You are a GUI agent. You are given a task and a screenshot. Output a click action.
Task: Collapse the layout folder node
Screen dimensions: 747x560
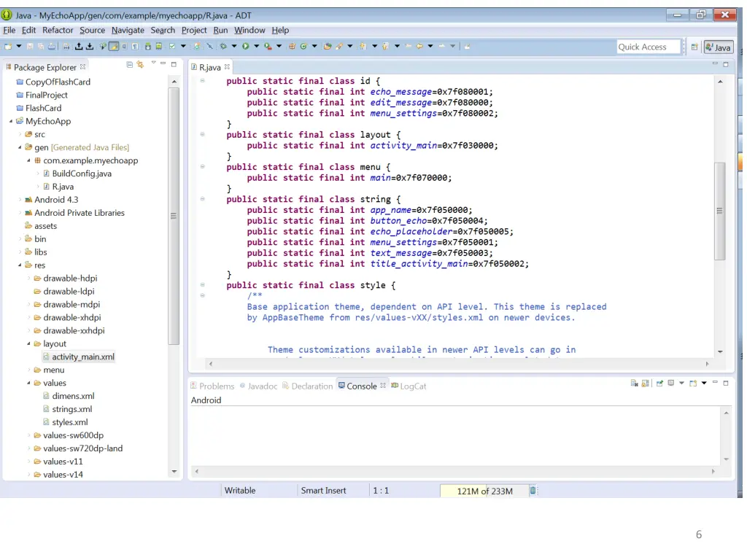(28, 344)
